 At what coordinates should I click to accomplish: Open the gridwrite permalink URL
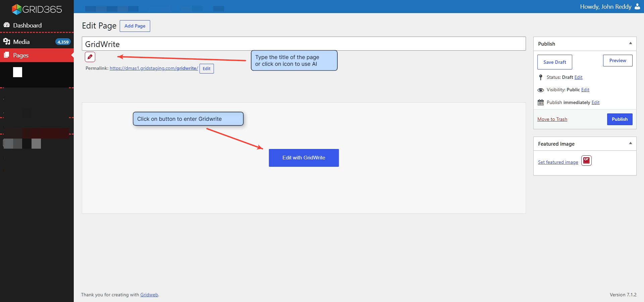154,68
